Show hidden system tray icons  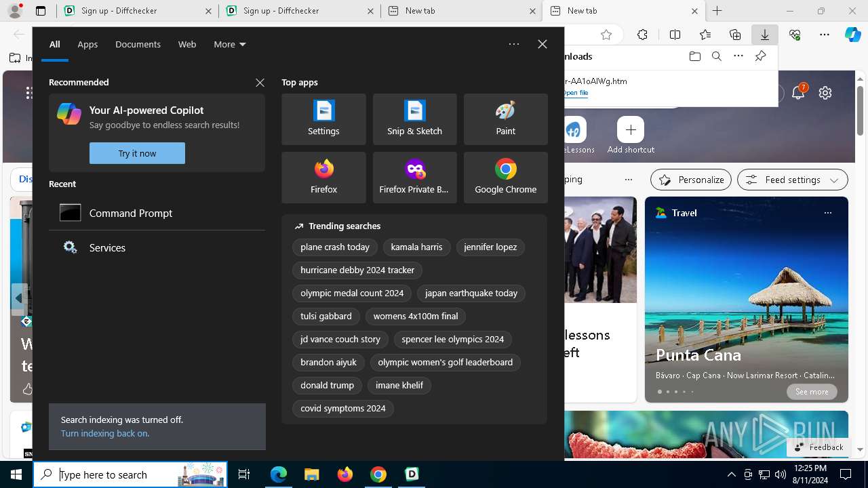point(731,474)
